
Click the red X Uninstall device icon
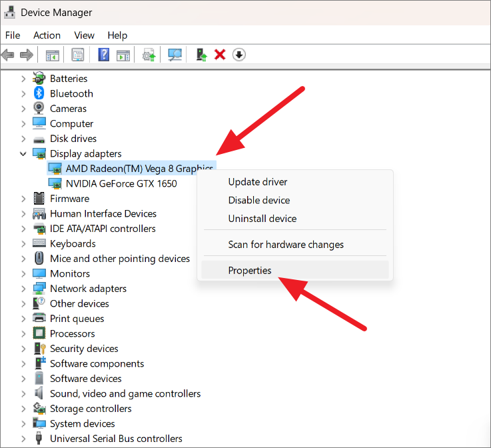(220, 55)
